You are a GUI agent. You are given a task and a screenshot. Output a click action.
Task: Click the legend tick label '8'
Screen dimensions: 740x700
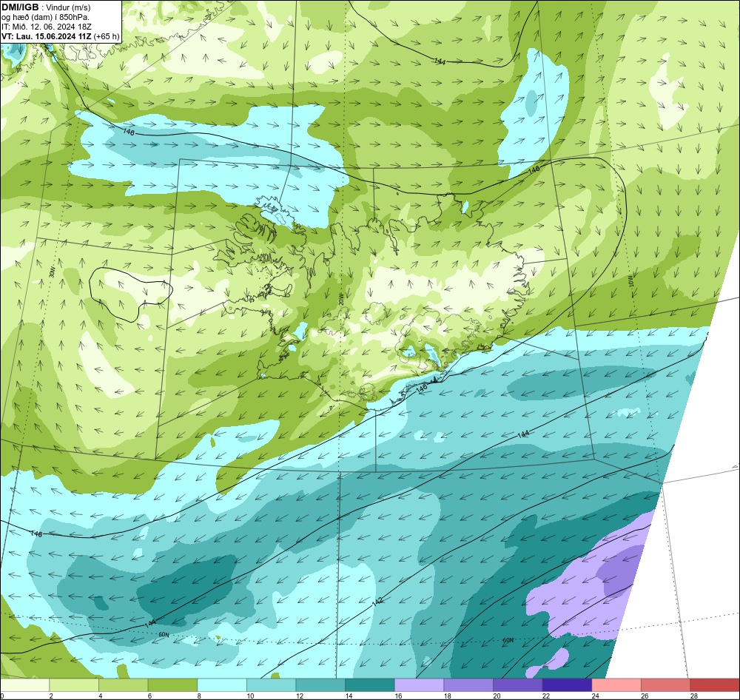pyautogui.click(x=199, y=696)
